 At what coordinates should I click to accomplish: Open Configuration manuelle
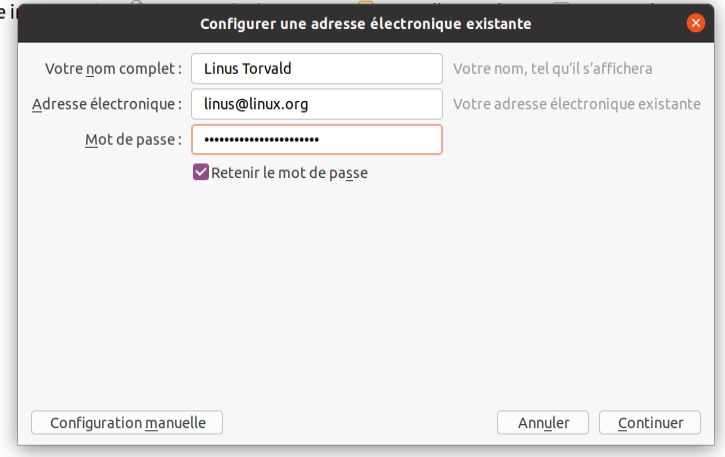click(127, 422)
